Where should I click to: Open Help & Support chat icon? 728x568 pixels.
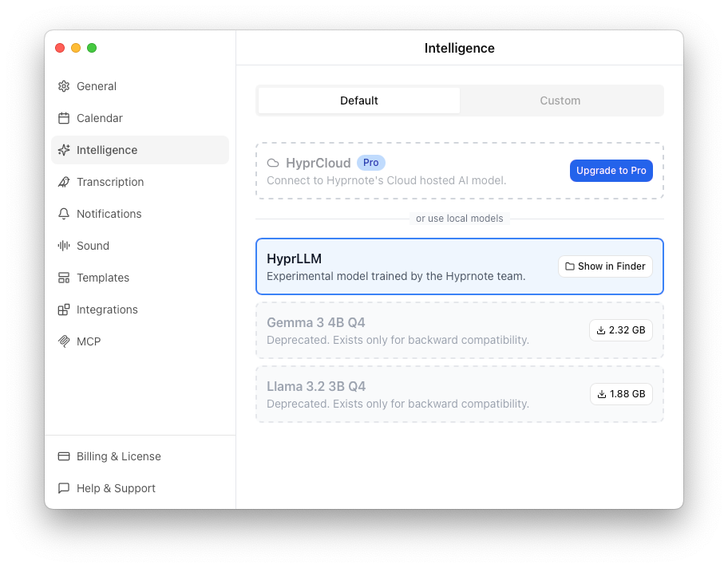coord(64,488)
